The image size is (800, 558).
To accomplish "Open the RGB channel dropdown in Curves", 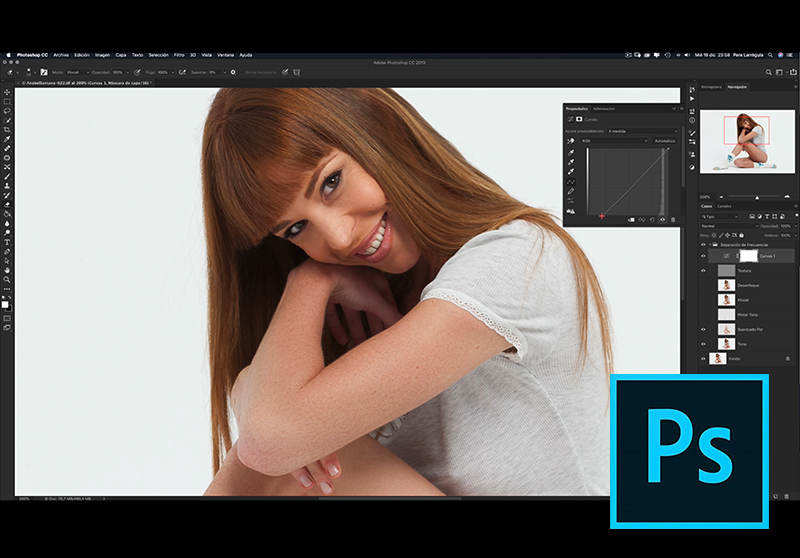I will (x=613, y=141).
